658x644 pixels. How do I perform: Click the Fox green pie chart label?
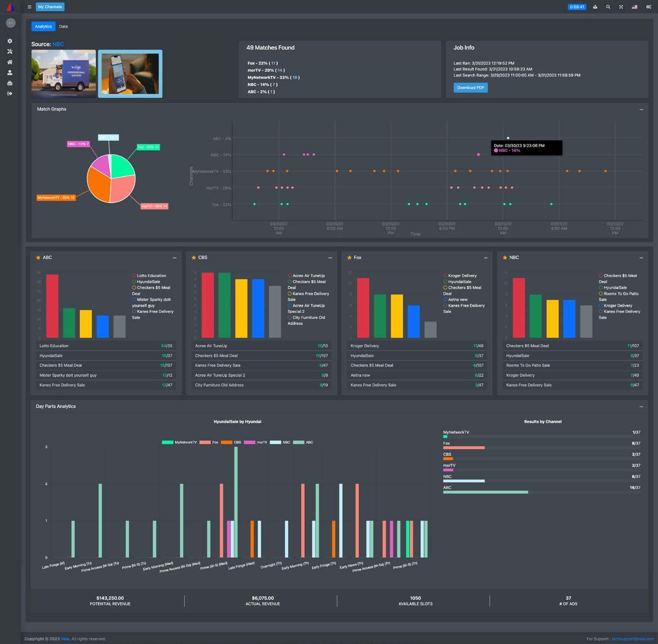pos(149,148)
